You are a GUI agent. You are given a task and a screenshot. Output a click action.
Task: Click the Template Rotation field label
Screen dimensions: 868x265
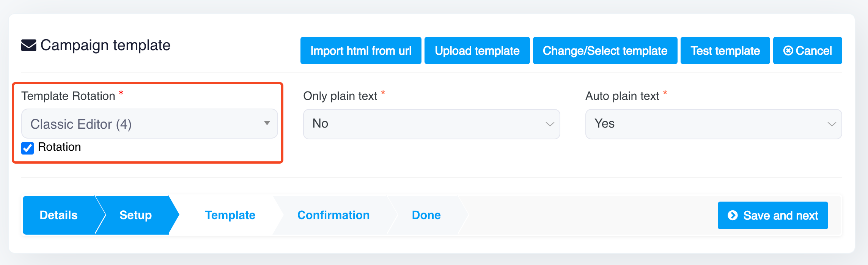pos(68,96)
